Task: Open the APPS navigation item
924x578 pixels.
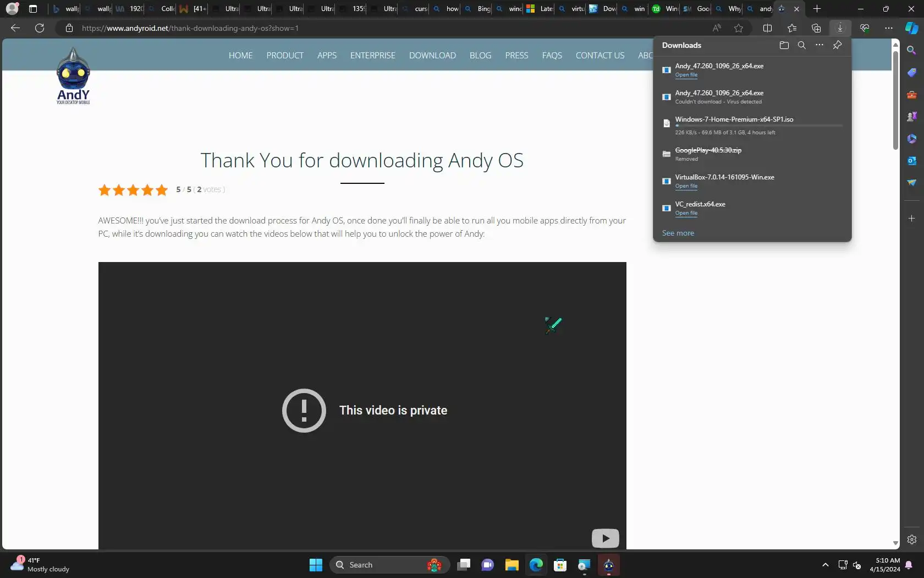Action: click(x=327, y=55)
